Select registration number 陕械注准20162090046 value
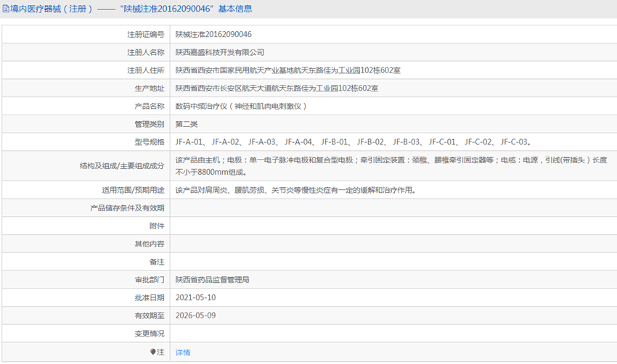 click(213, 34)
